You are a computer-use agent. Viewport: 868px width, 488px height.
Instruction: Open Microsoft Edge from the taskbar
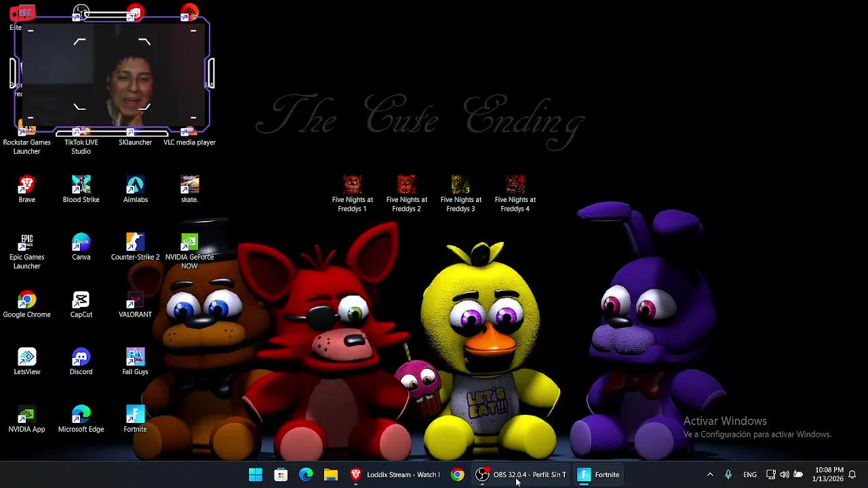pos(306,474)
